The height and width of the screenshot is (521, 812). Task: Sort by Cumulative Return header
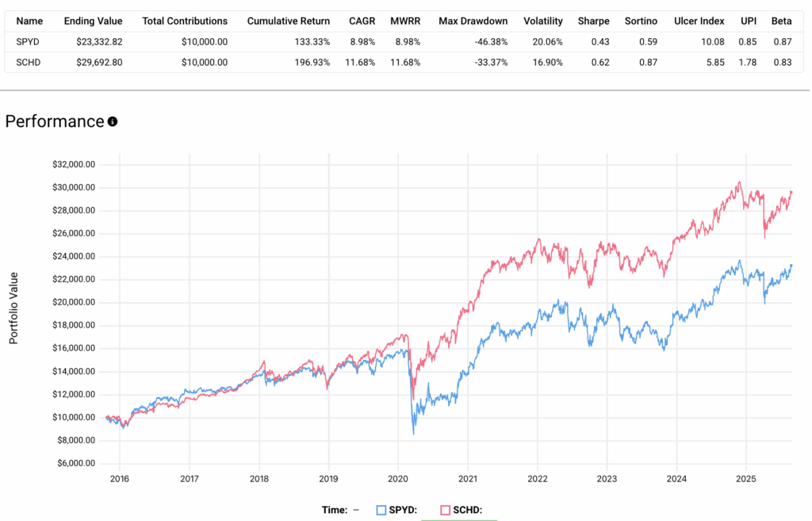tap(289, 21)
